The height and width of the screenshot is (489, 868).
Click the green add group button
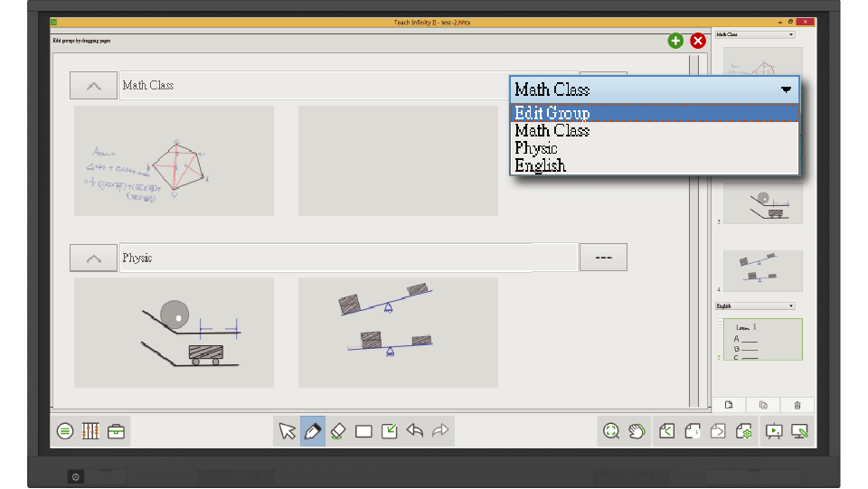click(675, 41)
